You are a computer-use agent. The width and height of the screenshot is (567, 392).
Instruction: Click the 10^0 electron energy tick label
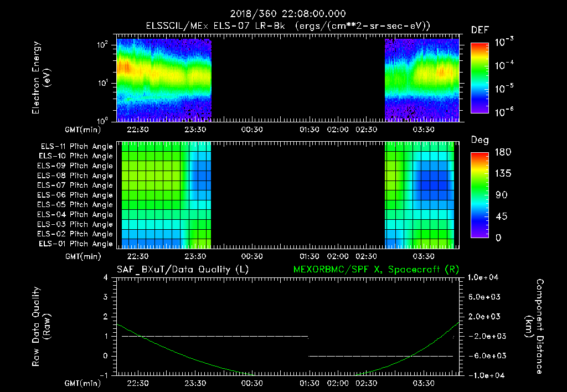coord(102,120)
